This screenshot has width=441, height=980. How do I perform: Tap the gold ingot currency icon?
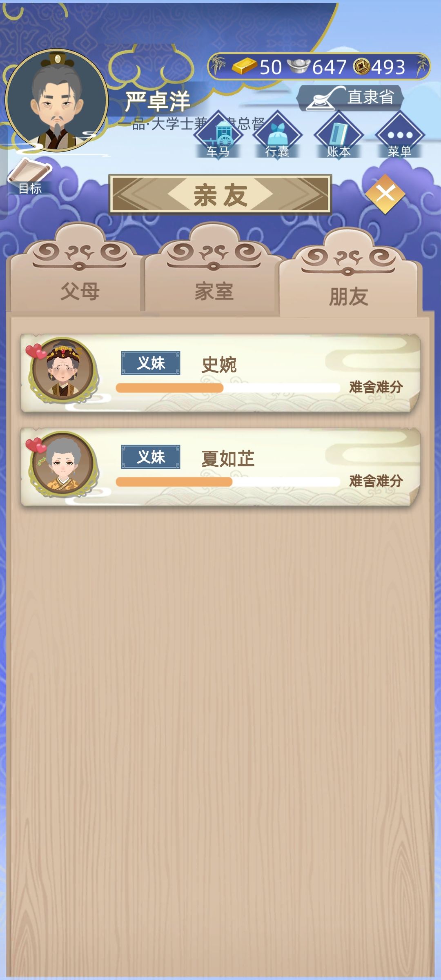pos(244,66)
